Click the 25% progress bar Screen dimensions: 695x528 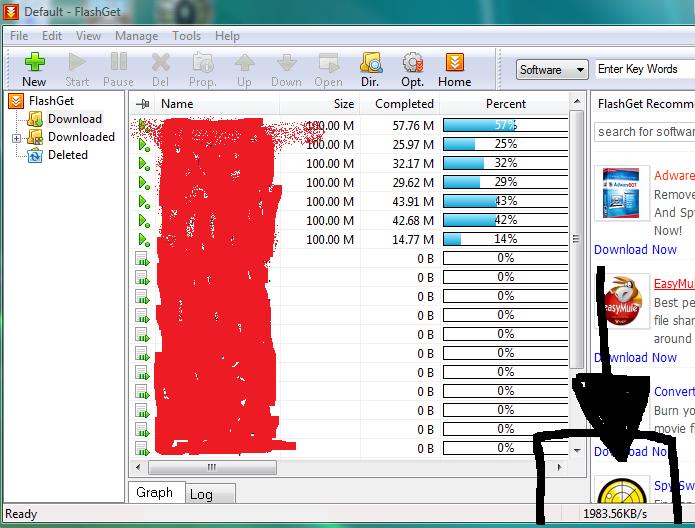click(x=506, y=144)
